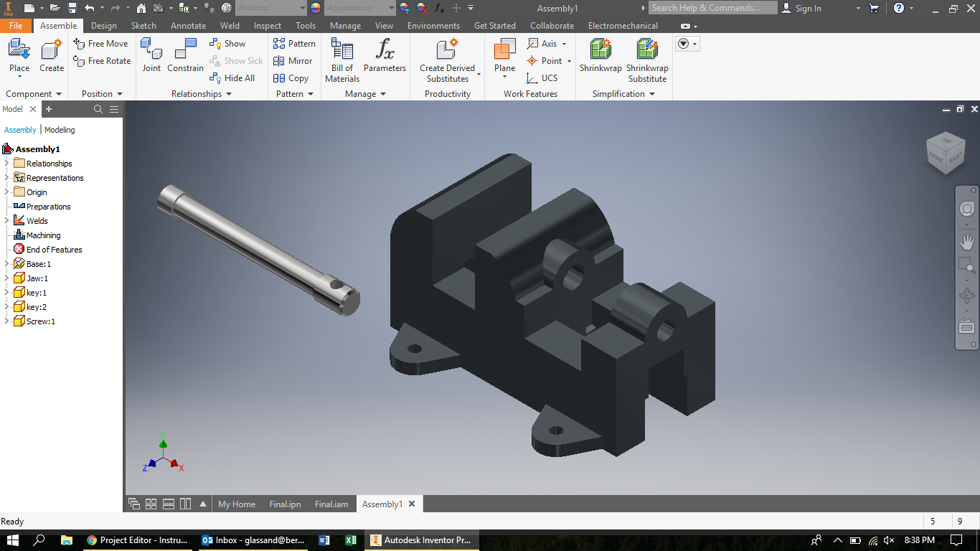Switch to the Modeling browser view
980x551 pixels.
click(60, 130)
